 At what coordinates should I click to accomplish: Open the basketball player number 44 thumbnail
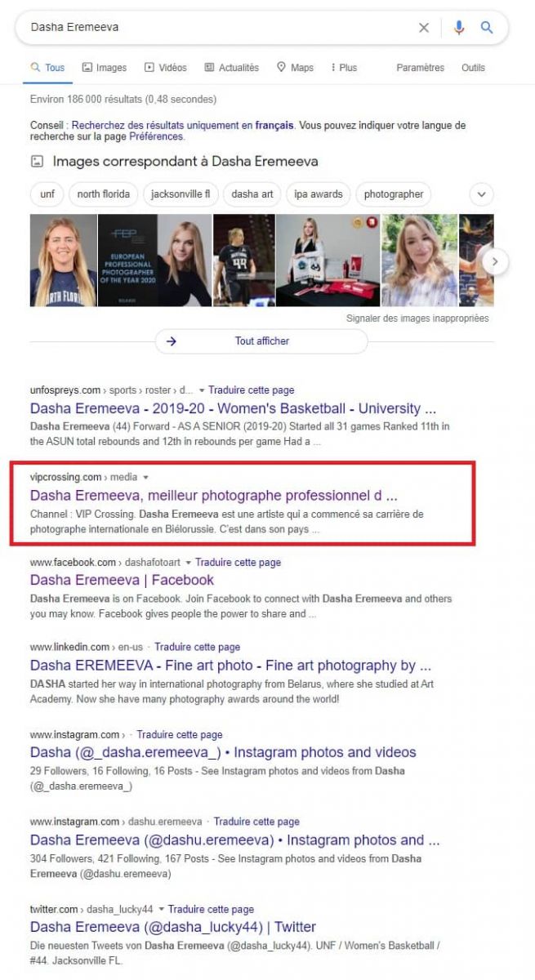(x=243, y=261)
